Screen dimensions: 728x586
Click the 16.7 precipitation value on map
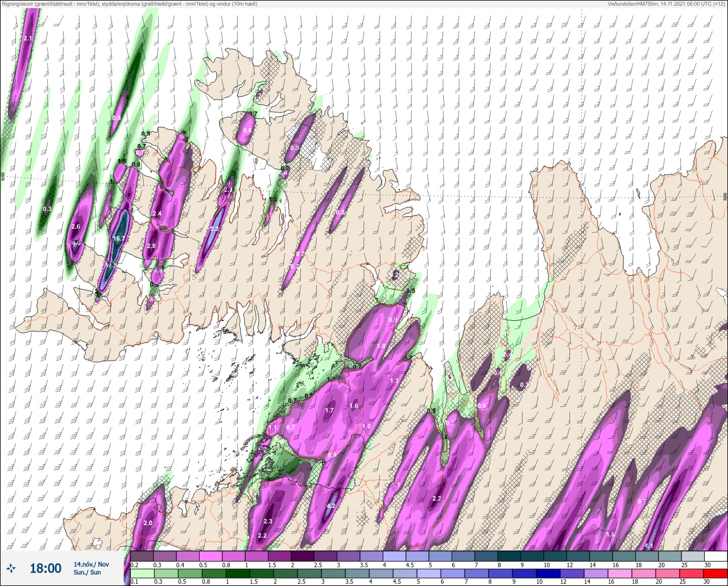tap(119, 239)
